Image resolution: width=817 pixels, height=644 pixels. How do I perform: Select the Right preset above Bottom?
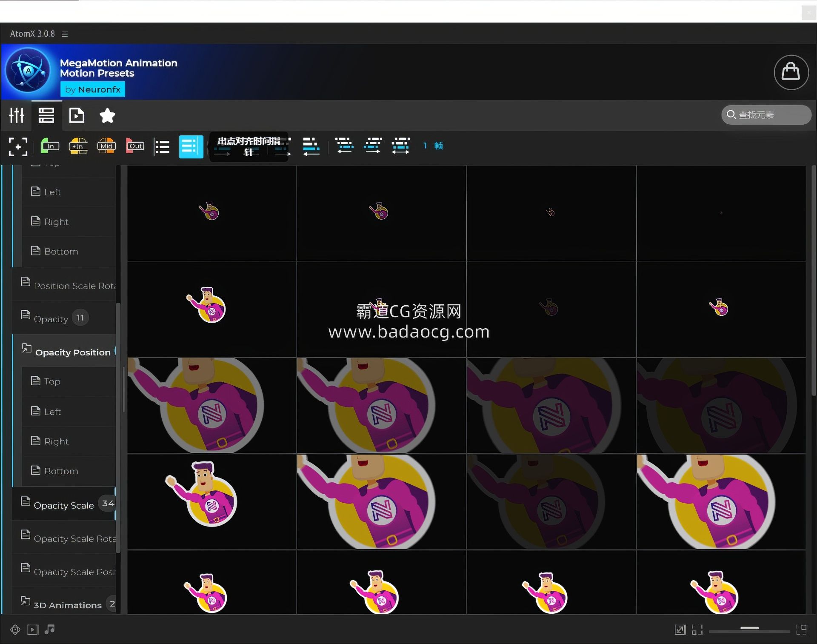point(69,222)
